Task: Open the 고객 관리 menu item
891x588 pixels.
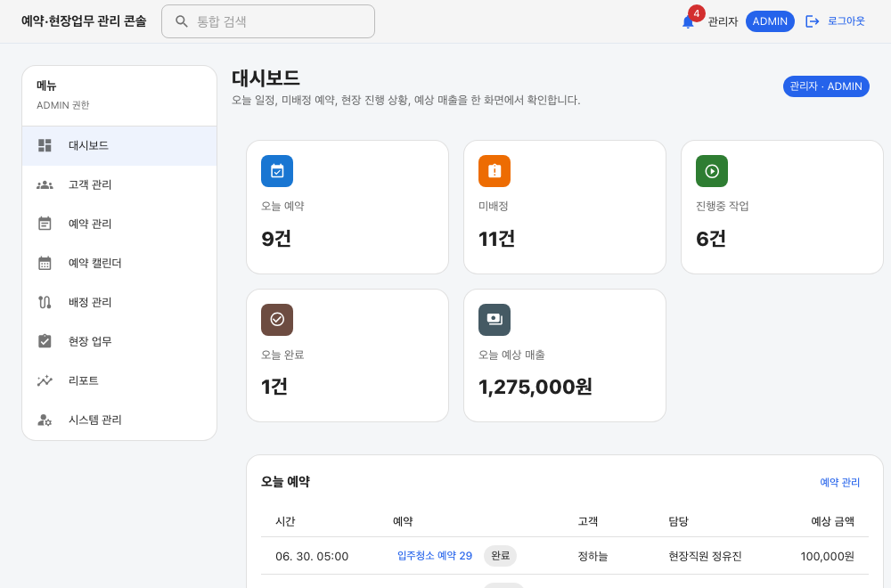Action: click(x=119, y=184)
